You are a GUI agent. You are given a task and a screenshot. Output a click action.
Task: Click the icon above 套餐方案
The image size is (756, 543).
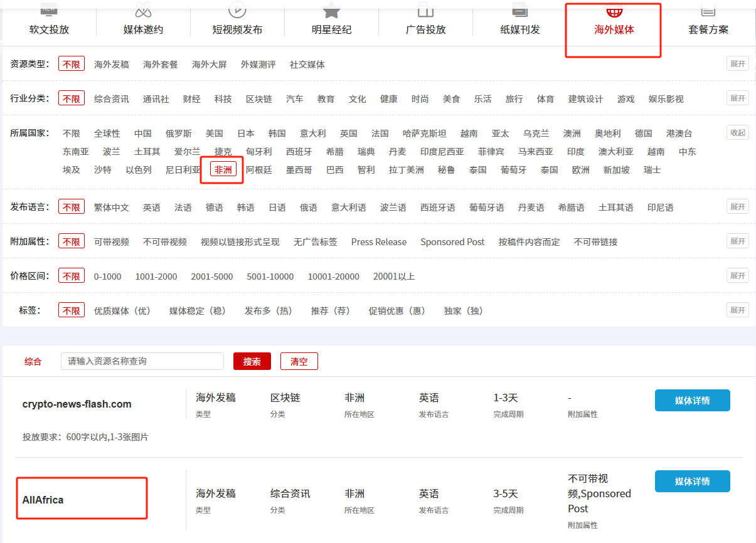pos(708,9)
